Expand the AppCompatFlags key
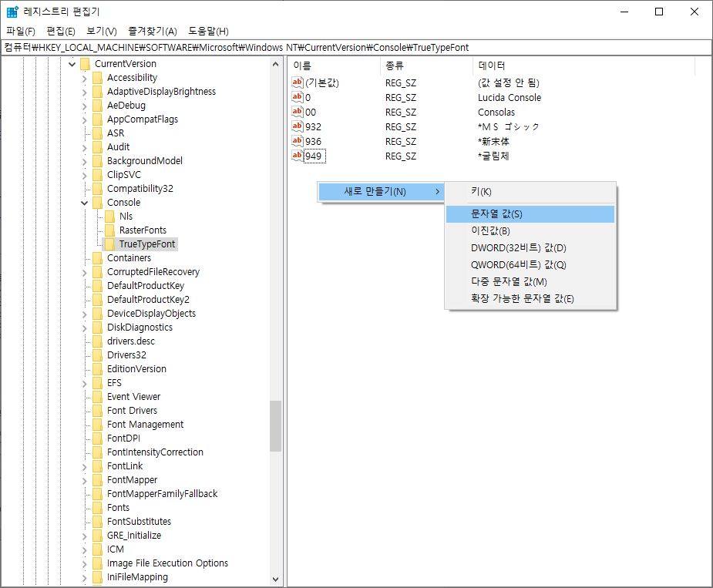 (84, 120)
